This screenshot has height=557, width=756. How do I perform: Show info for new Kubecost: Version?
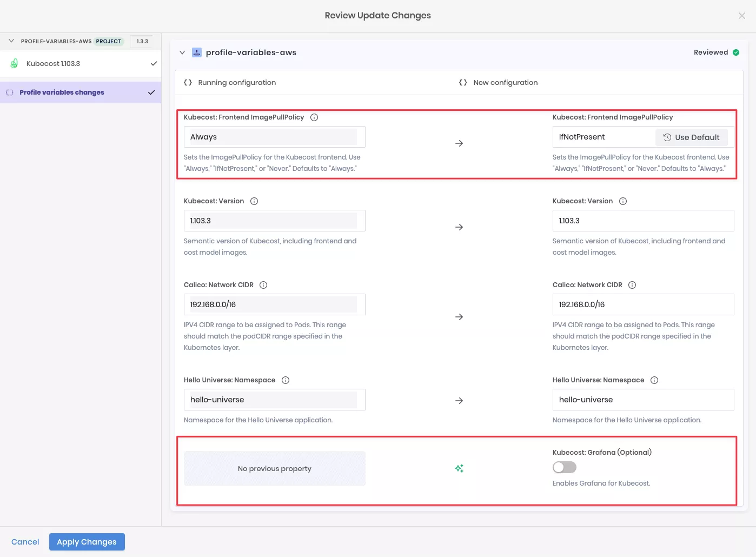[x=623, y=201]
